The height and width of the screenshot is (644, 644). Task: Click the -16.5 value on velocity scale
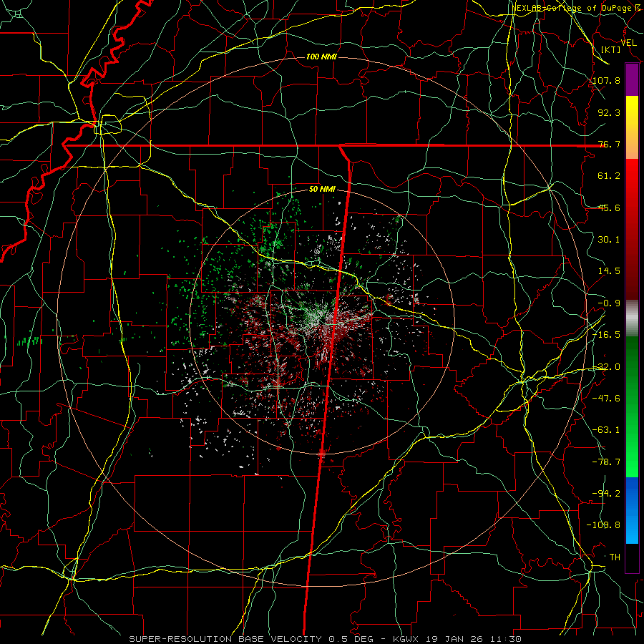click(607, 335)
